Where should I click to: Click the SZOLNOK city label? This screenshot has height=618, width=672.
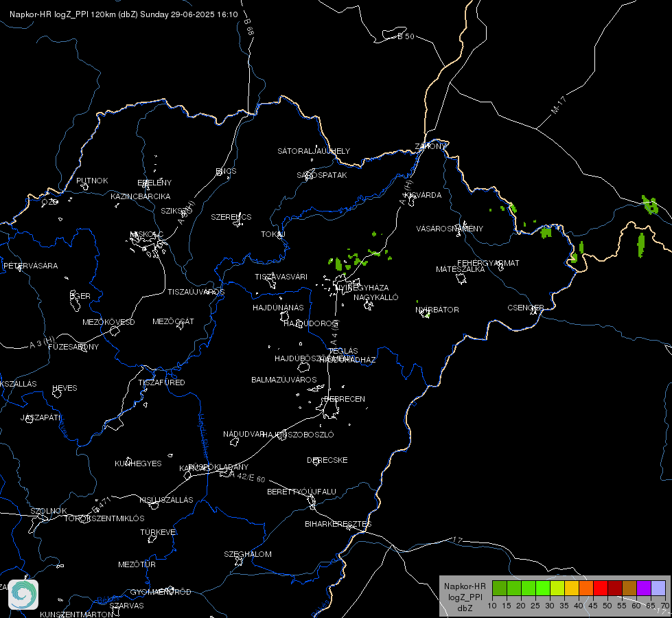point(49,511)
